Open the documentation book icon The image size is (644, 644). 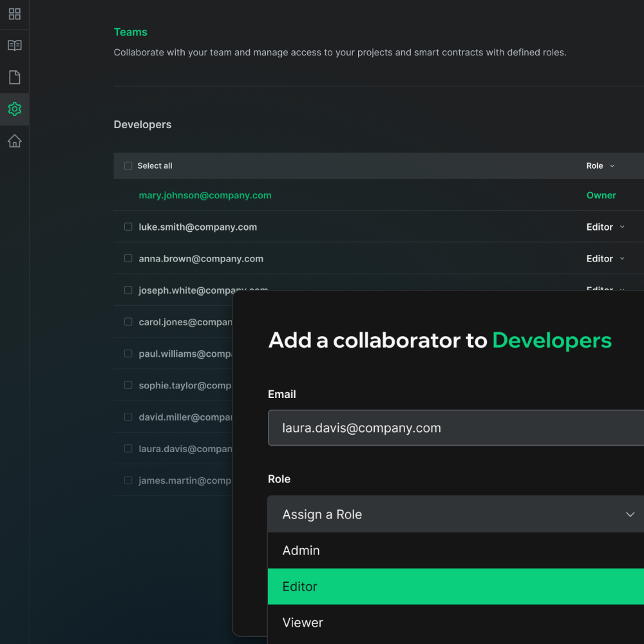[x=14, y=46]
